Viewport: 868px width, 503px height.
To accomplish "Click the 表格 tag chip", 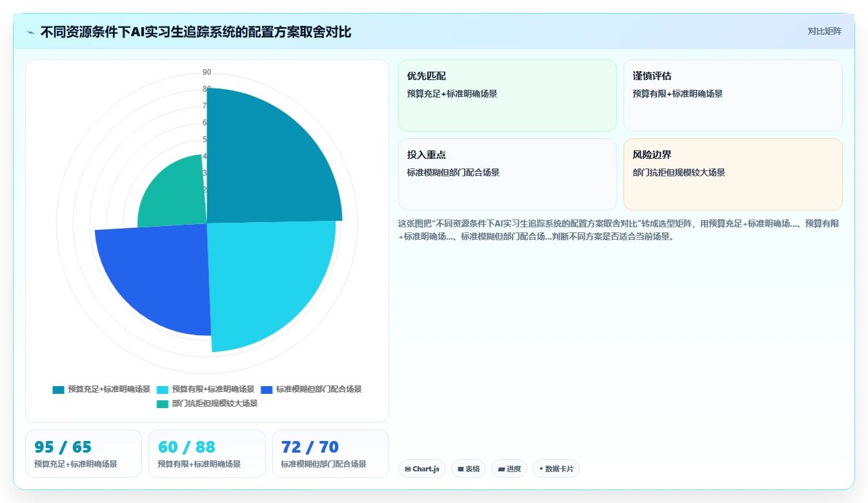I will coord(469,469).
